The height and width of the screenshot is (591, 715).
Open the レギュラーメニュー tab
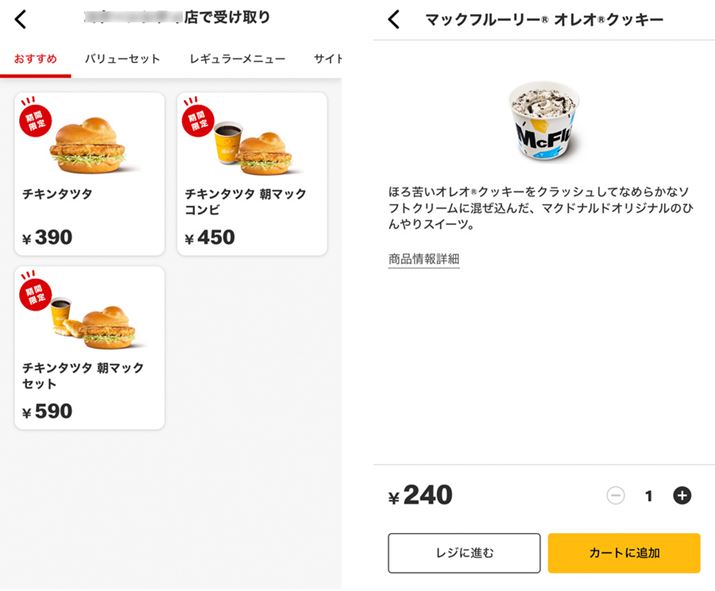click(237, 59)
